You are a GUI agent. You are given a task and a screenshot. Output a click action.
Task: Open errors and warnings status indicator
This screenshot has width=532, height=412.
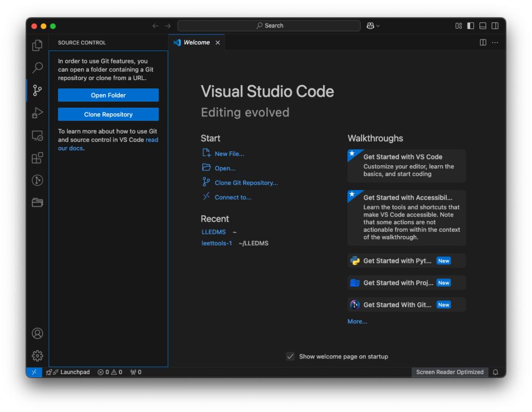(x=110, y=373)
